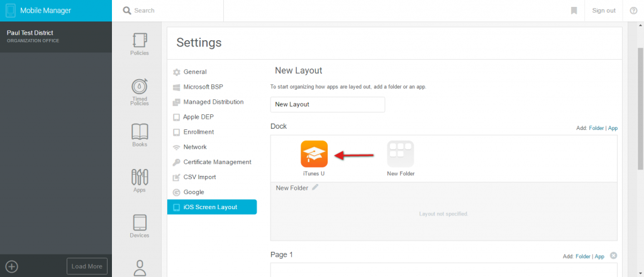Screen dimensions: 644x277
Task: Add a Folder to Page 1
Action: click(583, 256)
